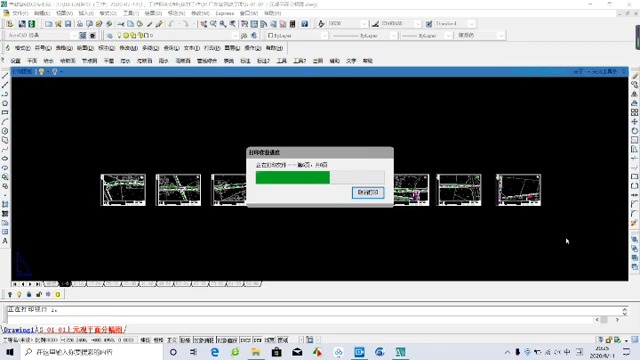Click the Save icon in the standard toolbar
Viewport: 640px width, 360px height.
click(68, 24)
